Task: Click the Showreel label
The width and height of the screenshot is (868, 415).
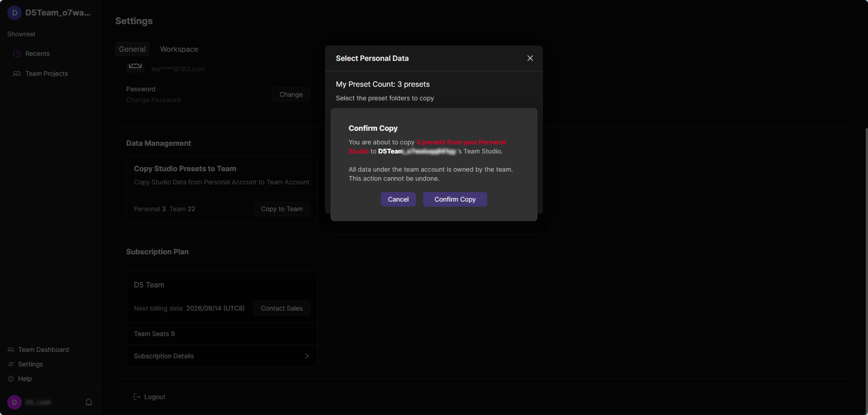Action: click(x=21, y=34)
